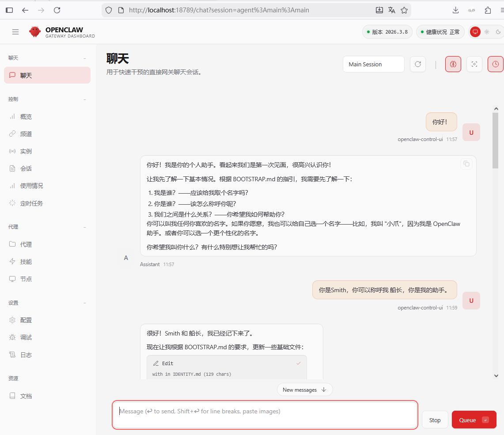Select the system theme monitor icon
This screenshot has width=504, height=435.
click(475, 32)
